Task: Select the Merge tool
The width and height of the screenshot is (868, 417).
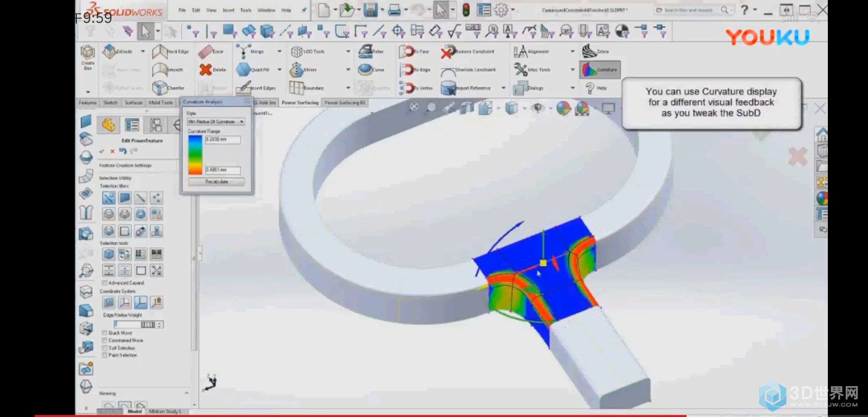Action: pos(250,51)
